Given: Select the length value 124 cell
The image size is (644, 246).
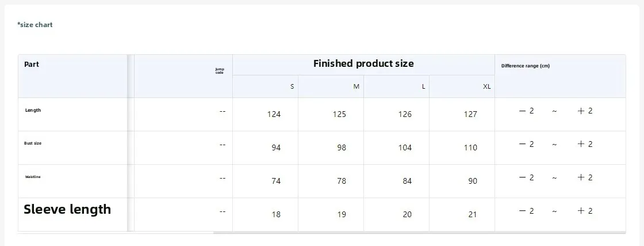Looking at the screenshot, I should 274,114.
